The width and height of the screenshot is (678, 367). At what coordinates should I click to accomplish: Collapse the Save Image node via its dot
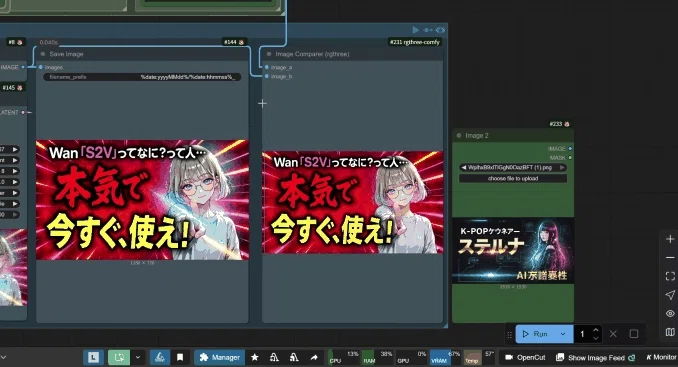43,54
